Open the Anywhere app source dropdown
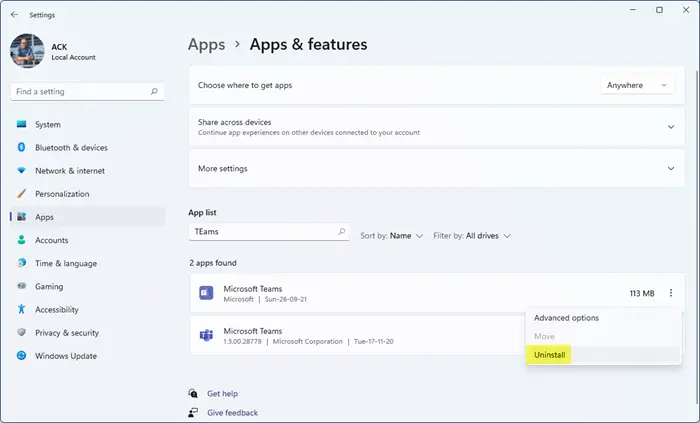 click(x=637, y=85)
